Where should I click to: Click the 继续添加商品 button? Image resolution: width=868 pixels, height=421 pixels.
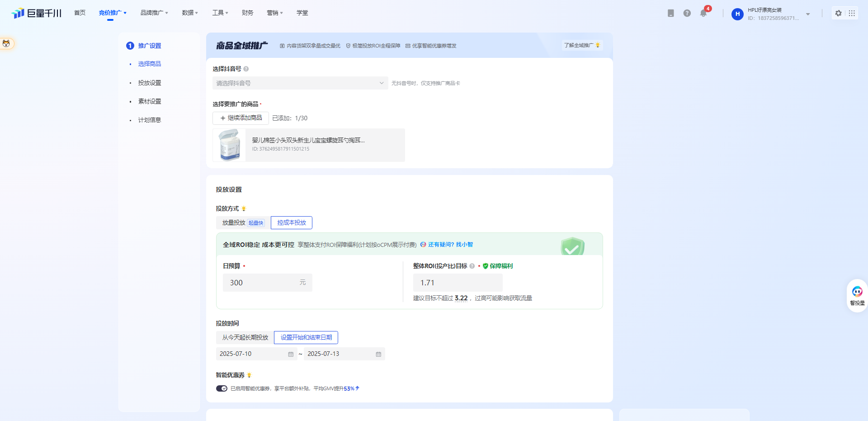click(x=240, y=118)
